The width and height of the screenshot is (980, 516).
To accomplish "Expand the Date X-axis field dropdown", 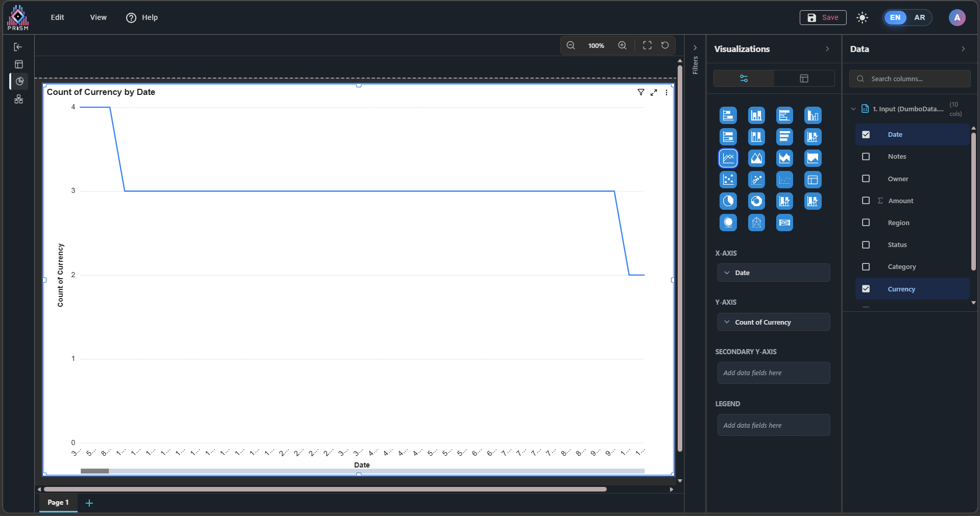I will pos(727,273).
